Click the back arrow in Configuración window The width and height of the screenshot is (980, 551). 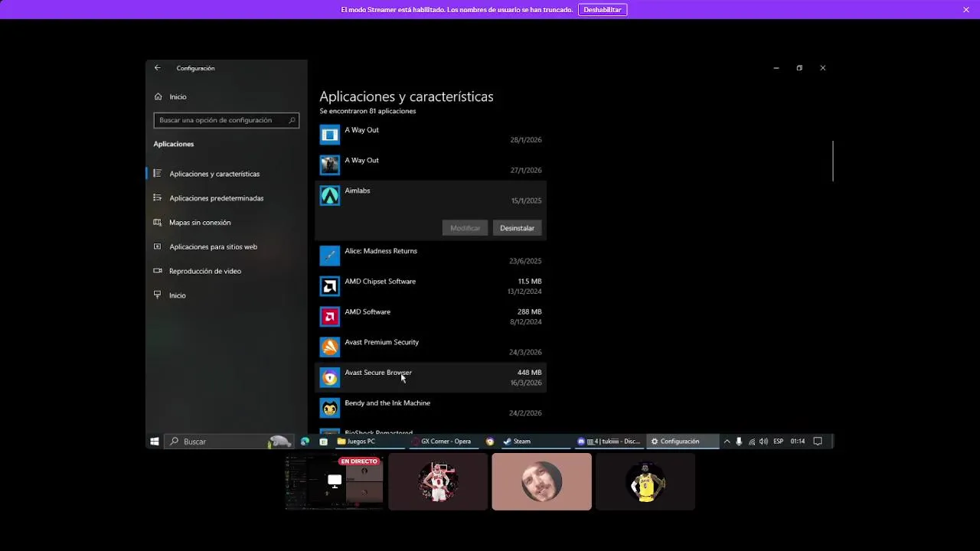(158, 68)
